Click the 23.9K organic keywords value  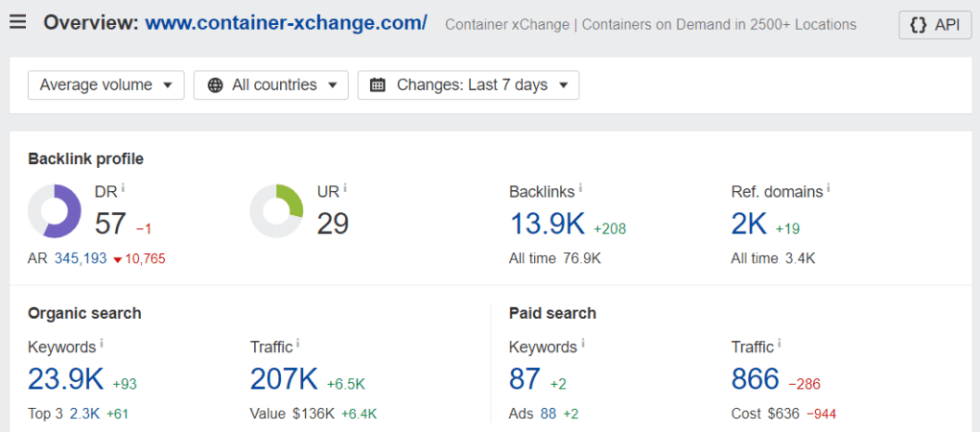(x=65, y=379)
